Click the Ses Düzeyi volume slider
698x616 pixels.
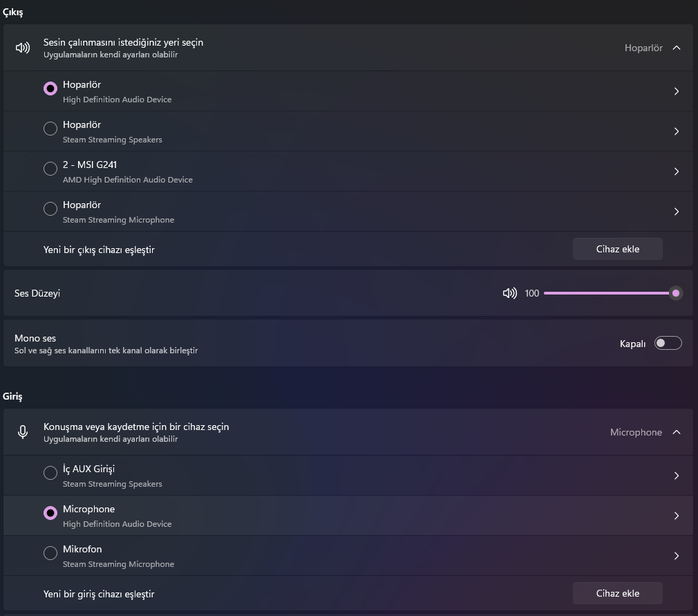click(x=608, y=293)
